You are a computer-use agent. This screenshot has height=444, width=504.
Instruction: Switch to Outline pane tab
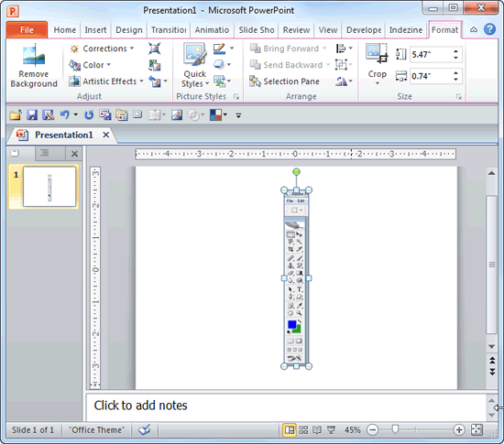point(44,153)
